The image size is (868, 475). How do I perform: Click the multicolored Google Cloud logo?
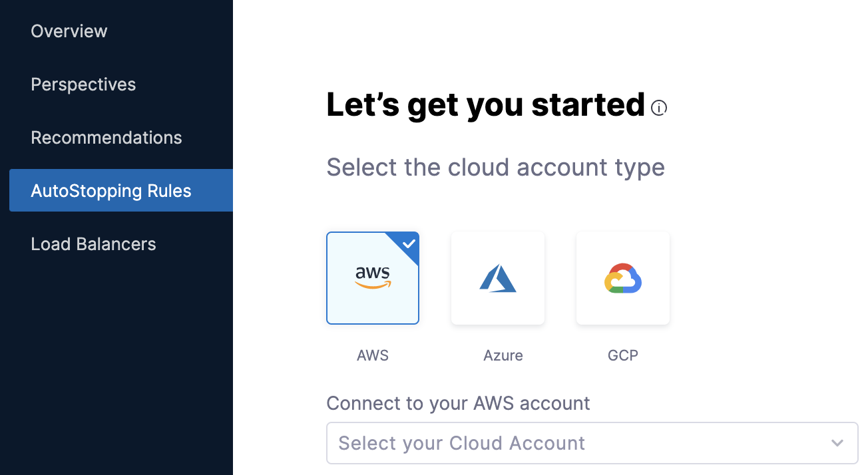click(x=623, y=278)
